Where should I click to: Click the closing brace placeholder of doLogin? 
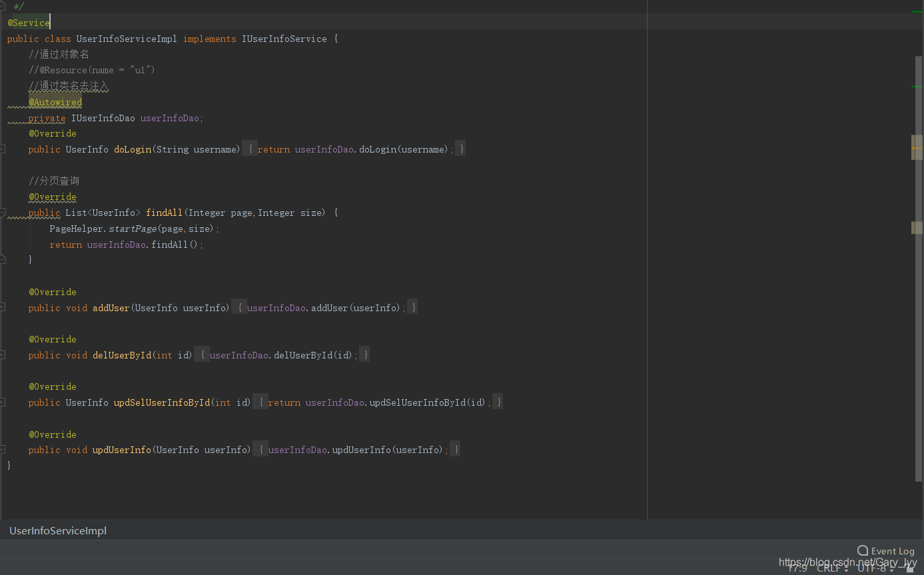460,149
